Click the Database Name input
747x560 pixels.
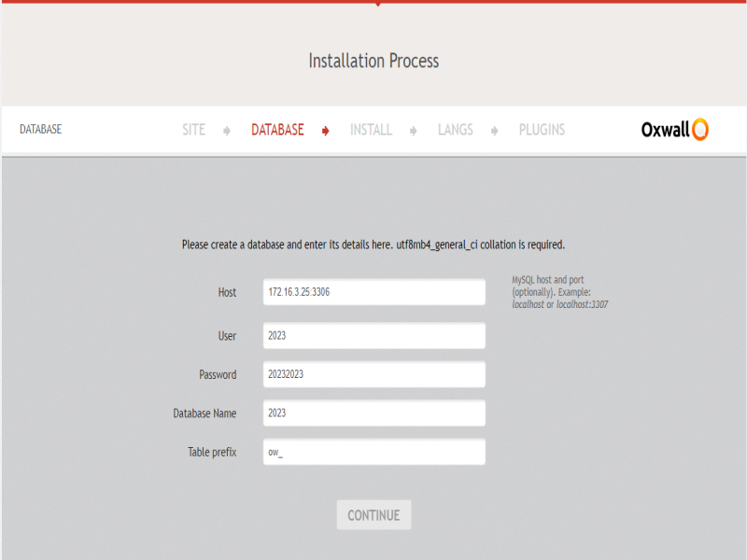pyautogui.click(x=373, y=413)
